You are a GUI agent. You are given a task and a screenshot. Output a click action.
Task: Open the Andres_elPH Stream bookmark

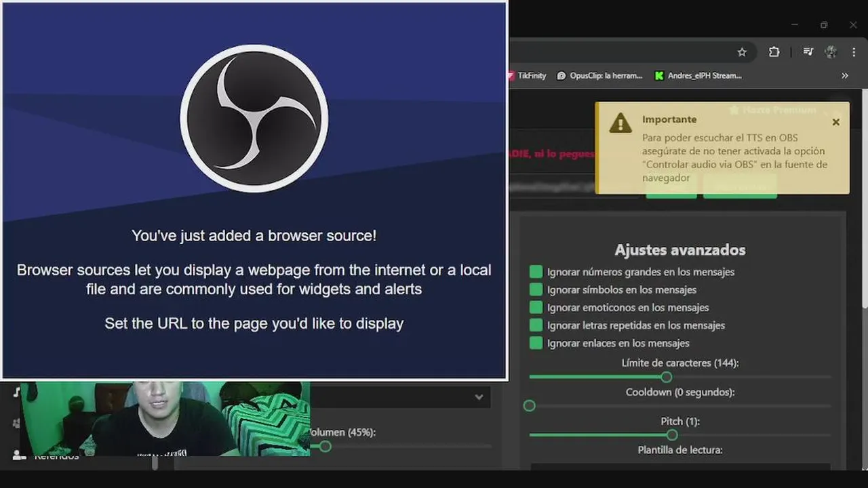(698, 76)
